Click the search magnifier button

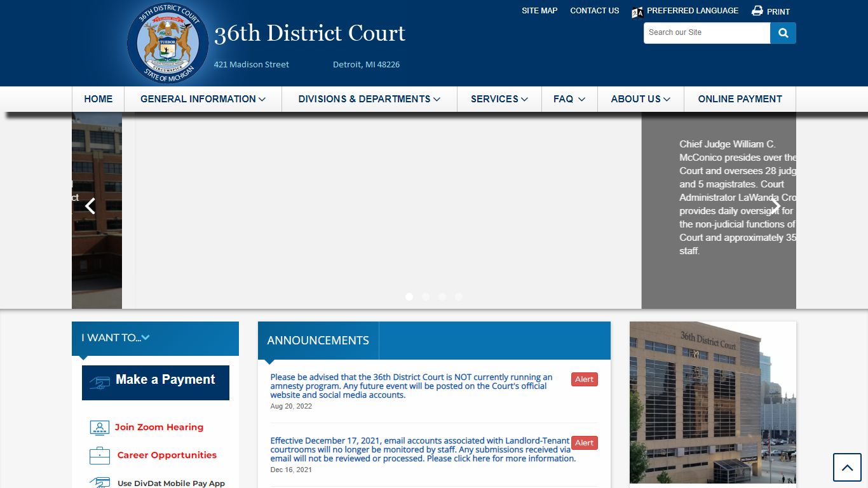pos(783,33)
